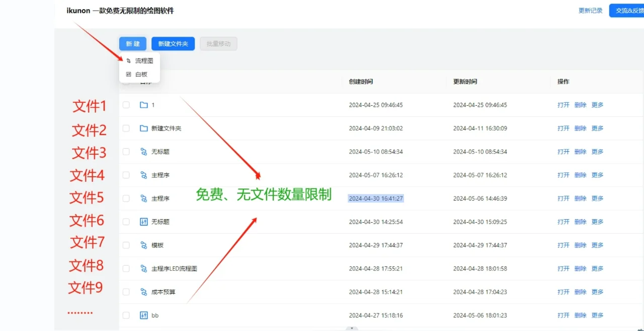The image size is (644, 331).
Task: Click the 新建文件夹 button
Action: click(x=173, y=44)
